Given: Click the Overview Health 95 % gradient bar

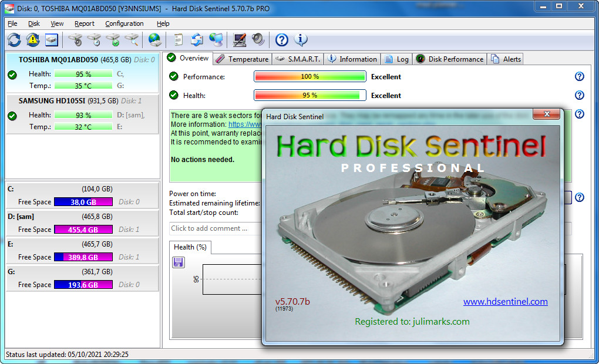Looking at the screenshot, I should point(310,95).
